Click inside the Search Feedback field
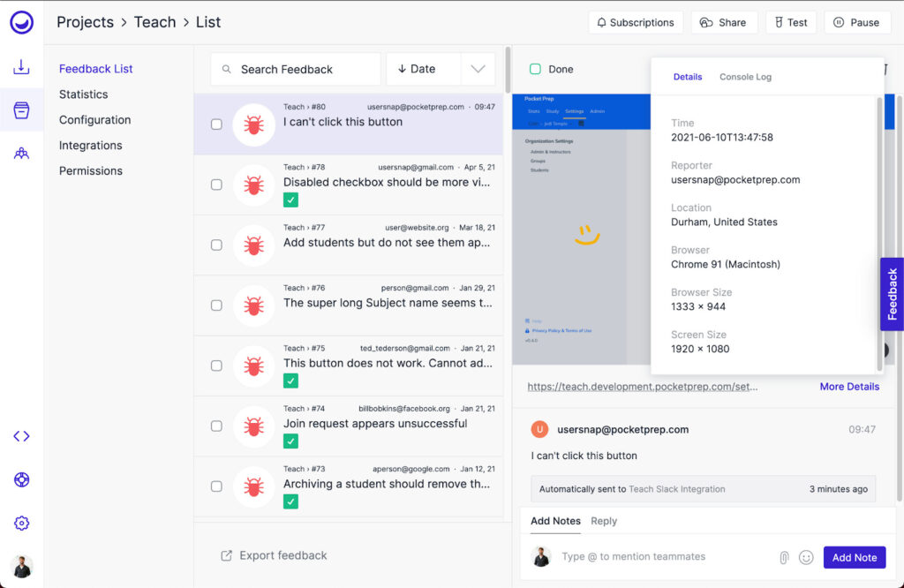The width and height of the screenshot is (904, 588). (x=296, y=68)
